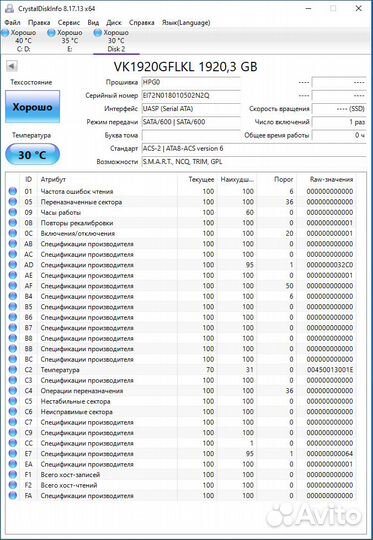The height and width of the screenshot is (540, 373).
Task: Click status icon of attribute C4
Action: pyautogui.click(x=13, y=391)
